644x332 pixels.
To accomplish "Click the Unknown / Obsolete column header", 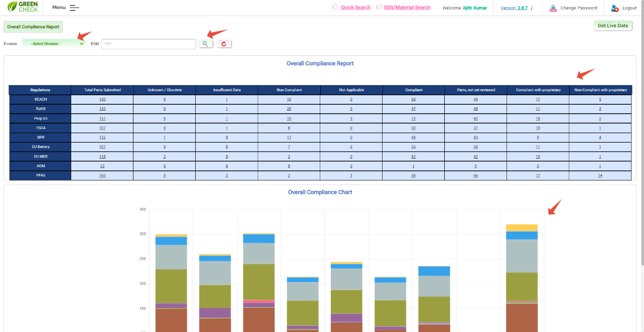I will (x=164, y=90).
